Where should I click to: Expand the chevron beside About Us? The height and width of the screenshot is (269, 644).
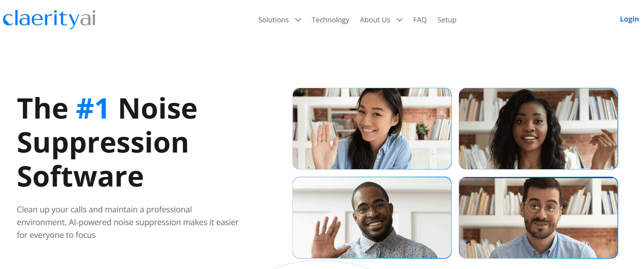(x=400, y=20)
